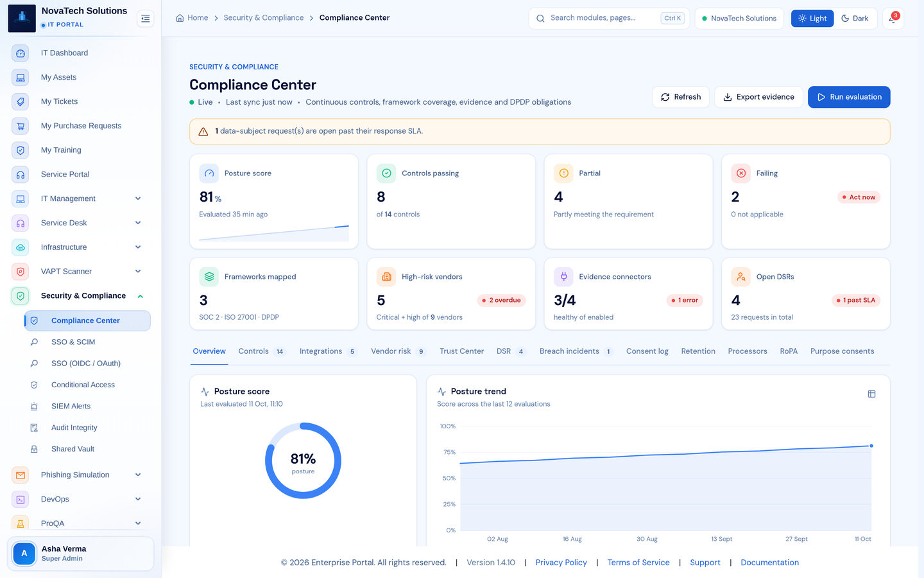Open Conditional Access sidebar item
Image resolution: width=924 pixels, height=578 pixels.
point(87,385)
